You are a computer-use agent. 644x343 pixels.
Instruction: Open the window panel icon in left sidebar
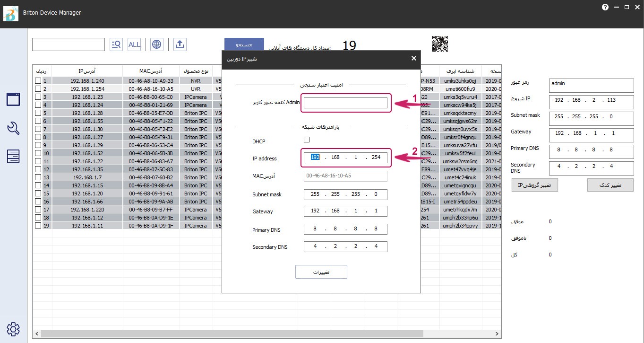(x=13, y=99)
